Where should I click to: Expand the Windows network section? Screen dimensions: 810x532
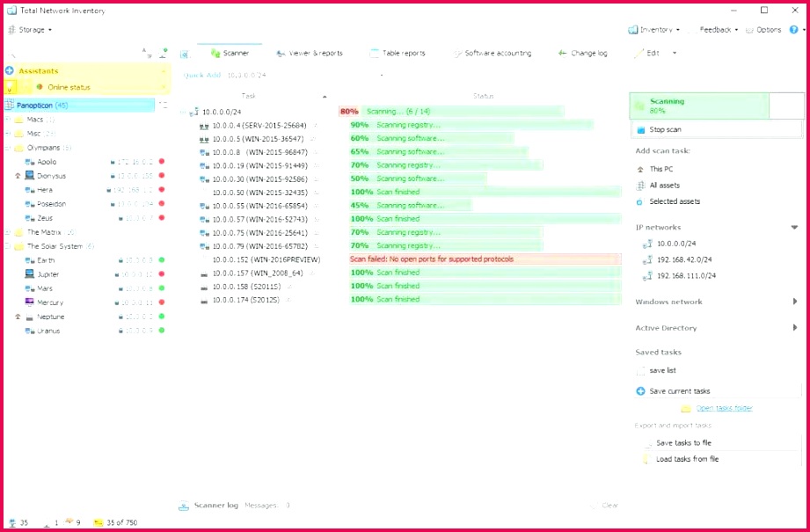[794, 302]
